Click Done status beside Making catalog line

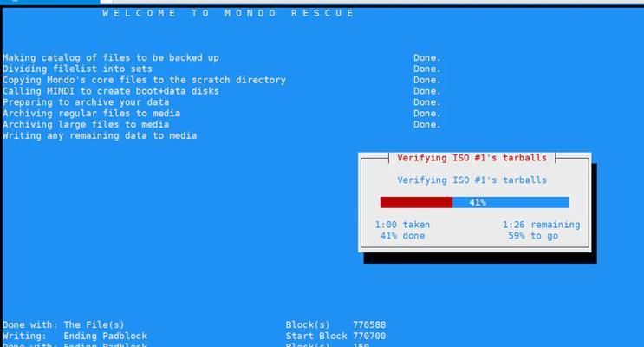click(427, 57)
